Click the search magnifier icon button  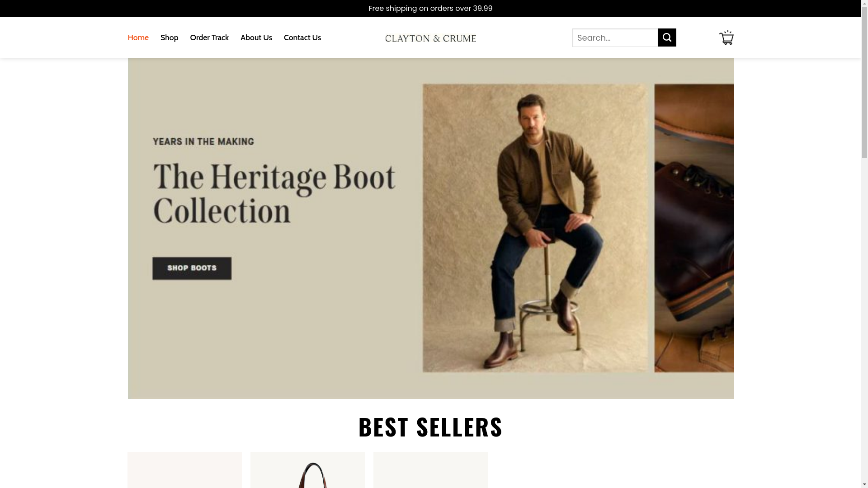[x=667, y=38]
